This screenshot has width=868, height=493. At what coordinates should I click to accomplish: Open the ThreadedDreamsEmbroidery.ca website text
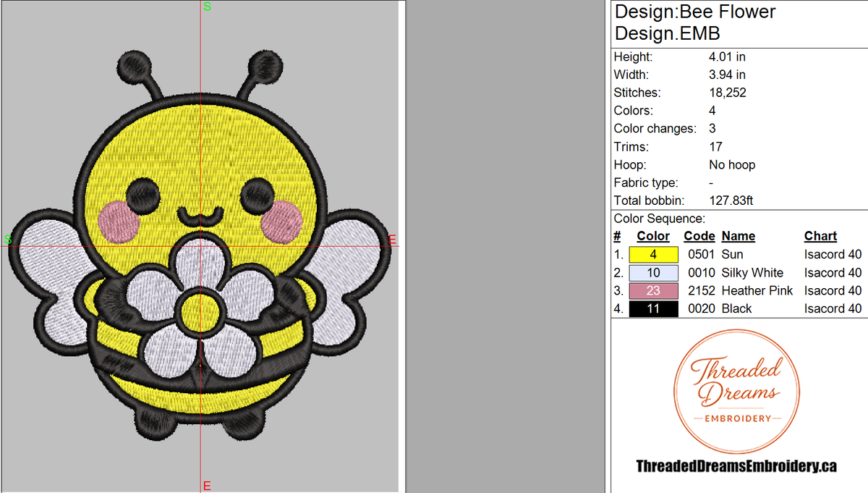click(736, 466)
